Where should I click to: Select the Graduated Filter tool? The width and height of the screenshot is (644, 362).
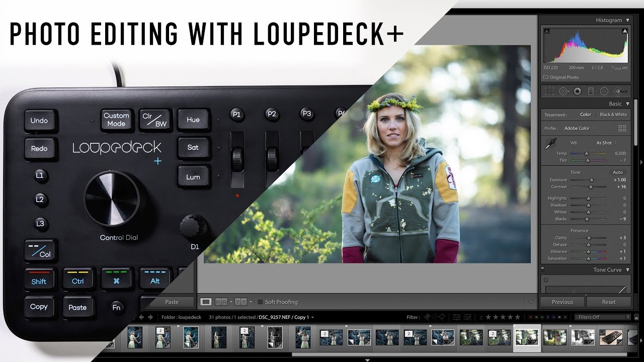tap(591, 91)
